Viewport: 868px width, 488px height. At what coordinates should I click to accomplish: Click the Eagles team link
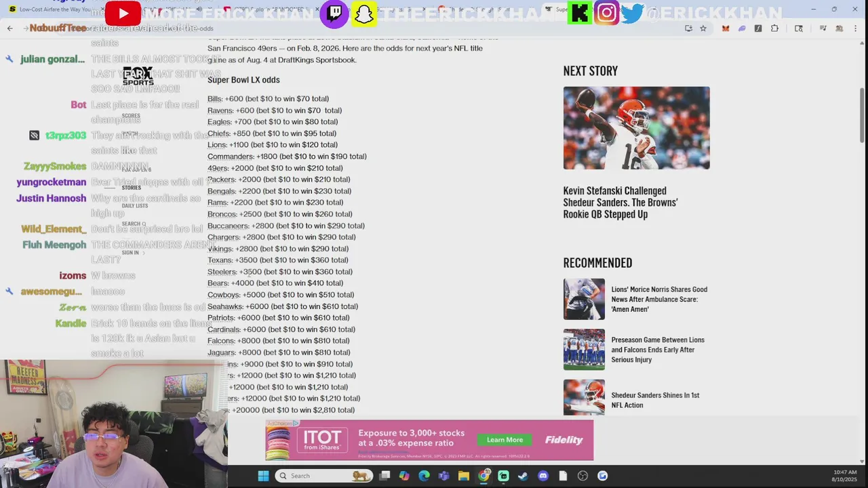[219, 122]
